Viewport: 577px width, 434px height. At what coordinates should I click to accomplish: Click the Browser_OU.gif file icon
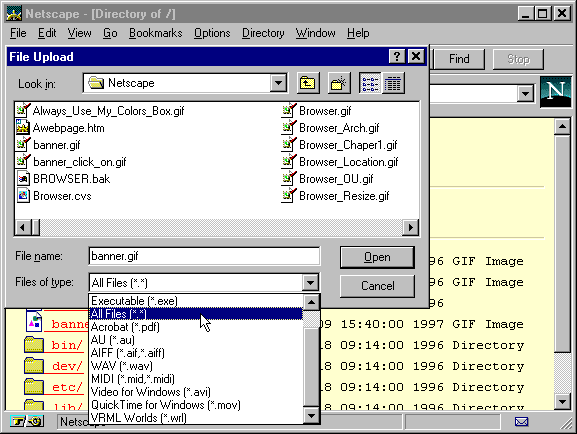289,179
